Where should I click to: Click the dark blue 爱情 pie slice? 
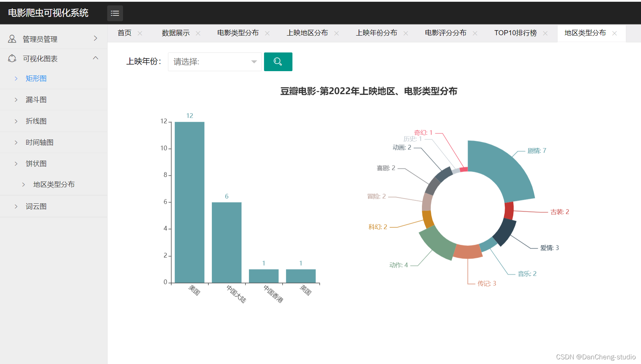(x=504, y=231)
